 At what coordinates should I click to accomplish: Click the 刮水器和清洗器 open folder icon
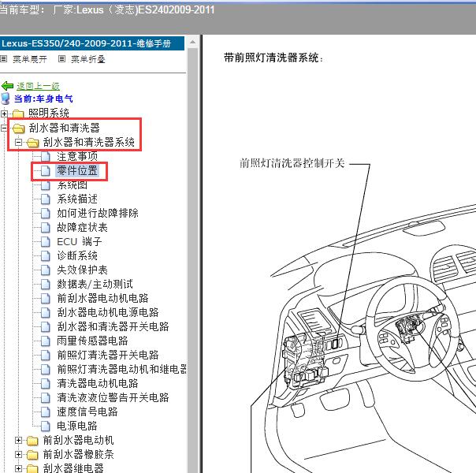[18, 128]
